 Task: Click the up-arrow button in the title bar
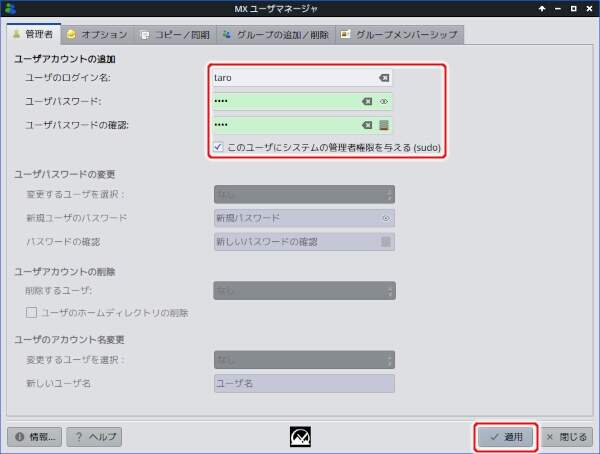pyautogui.click(x=543, y=9)
